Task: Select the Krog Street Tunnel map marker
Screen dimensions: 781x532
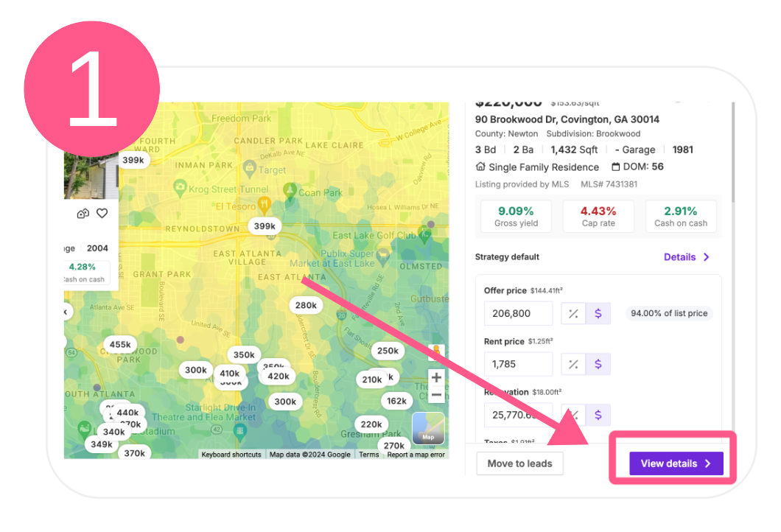Action: click(x=179, y=189)
